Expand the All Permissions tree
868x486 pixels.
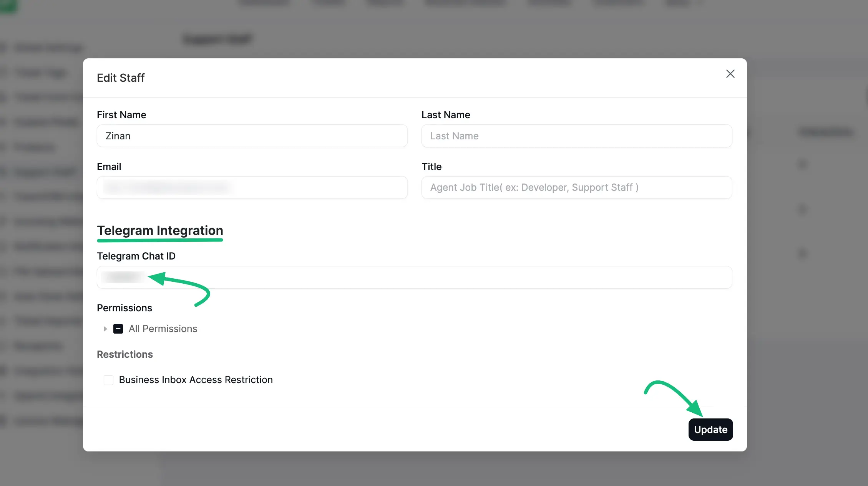(x=106, y=329)
